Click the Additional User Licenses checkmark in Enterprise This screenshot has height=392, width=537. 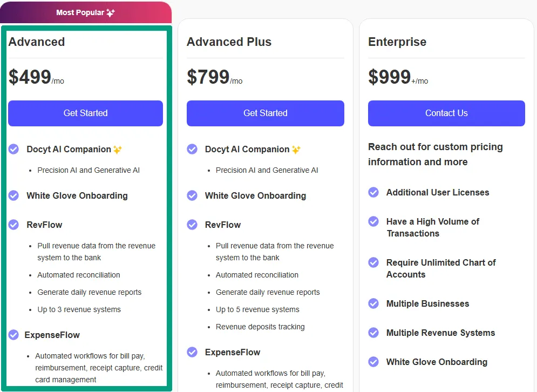(x=373, y=192)
